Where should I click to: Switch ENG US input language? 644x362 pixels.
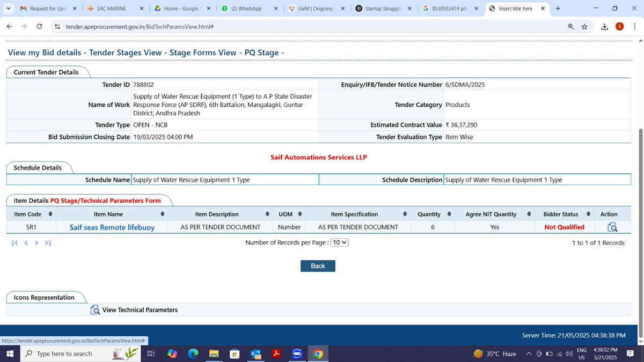pyautogui.click(x=581, y=354)
